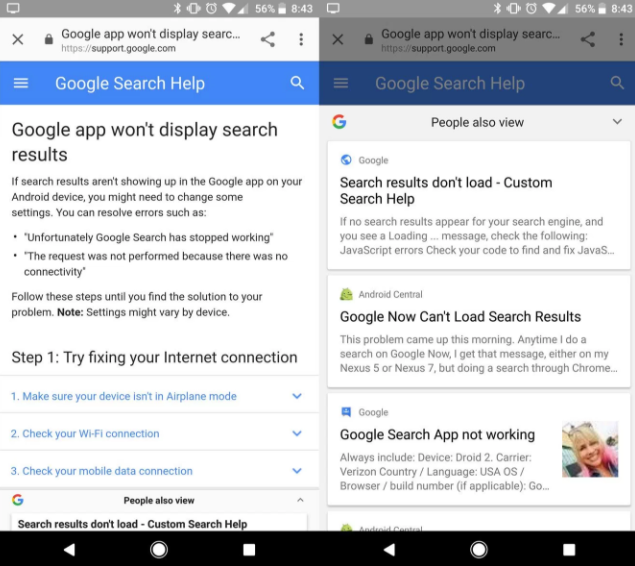Close the right browser tab with X

(x=337, y=39)
